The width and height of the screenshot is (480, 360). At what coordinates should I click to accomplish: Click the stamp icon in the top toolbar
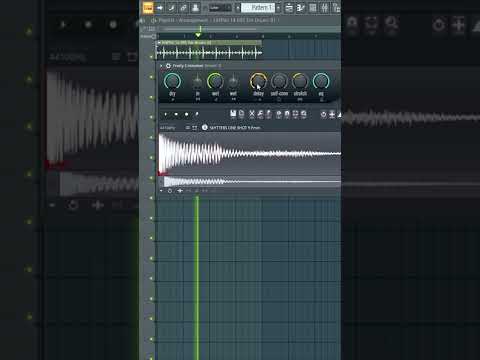[x=195, y=8]
